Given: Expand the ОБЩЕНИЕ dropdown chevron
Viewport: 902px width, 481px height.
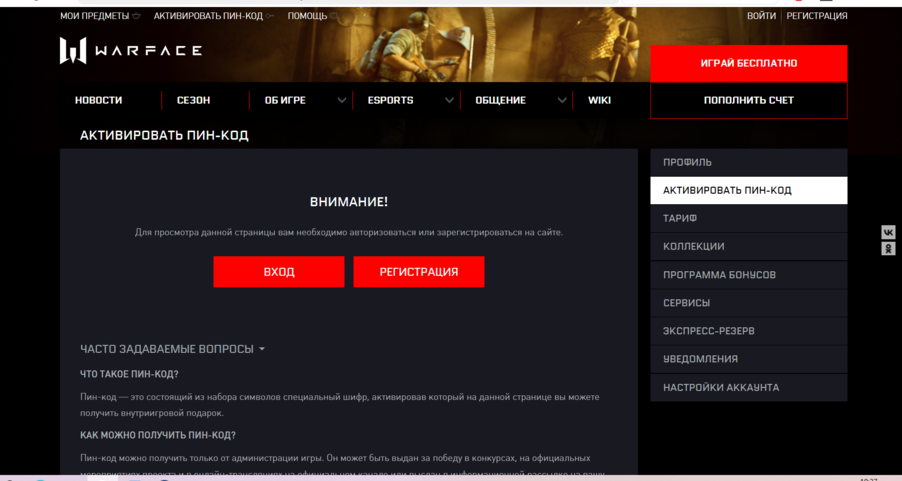Looking at the screenshot, I should tap(562, 100).
